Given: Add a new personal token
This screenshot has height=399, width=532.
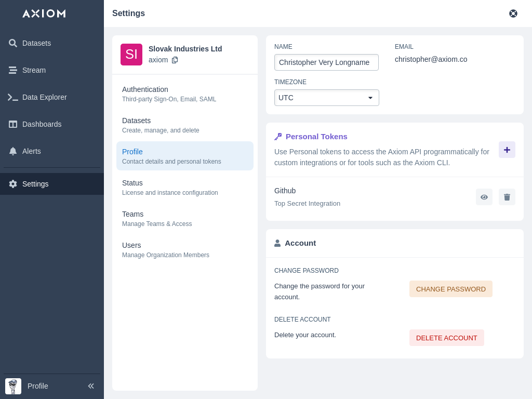Looking at the screenshot, I should [x=507, y=150].
